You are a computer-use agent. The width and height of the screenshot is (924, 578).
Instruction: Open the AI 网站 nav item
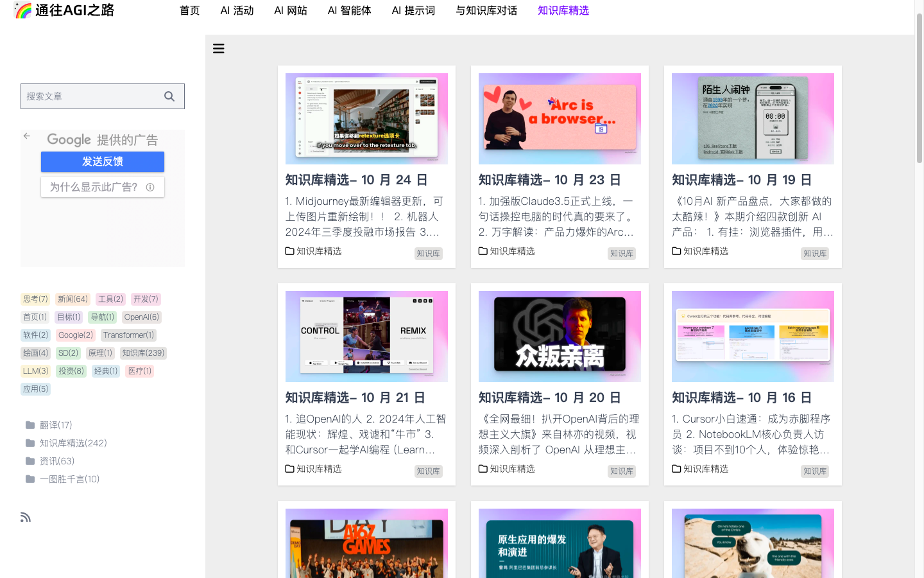(x=291, y=11)
